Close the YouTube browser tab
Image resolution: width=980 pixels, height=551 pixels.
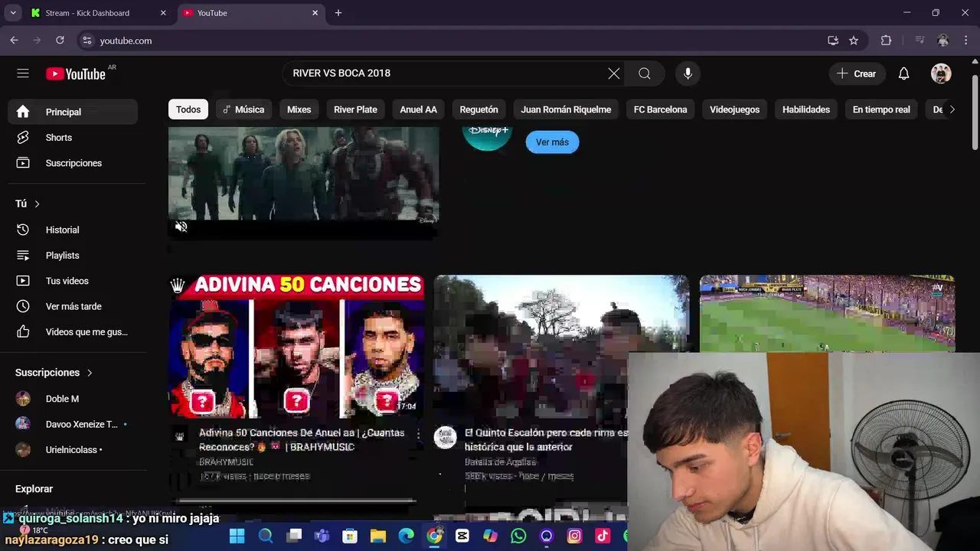(315, 13)
